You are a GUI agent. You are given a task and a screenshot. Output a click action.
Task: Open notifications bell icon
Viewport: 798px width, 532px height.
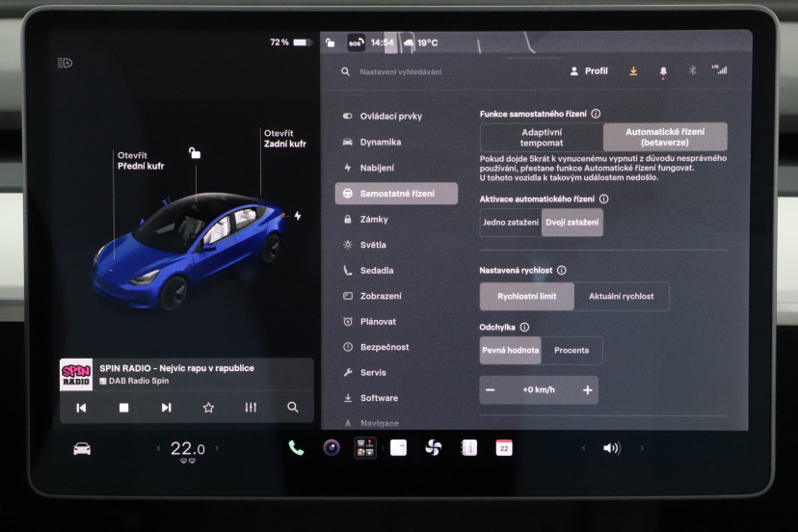(x=663, y=71)
